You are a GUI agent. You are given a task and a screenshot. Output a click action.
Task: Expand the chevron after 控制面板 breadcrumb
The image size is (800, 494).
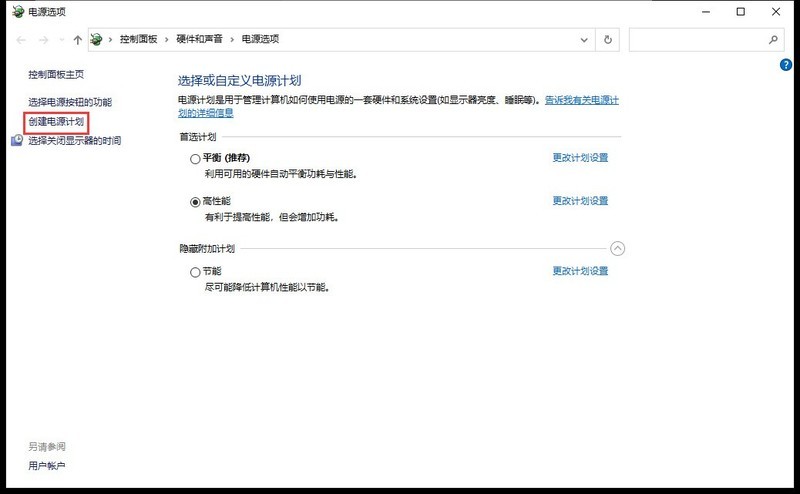(166, 39)
